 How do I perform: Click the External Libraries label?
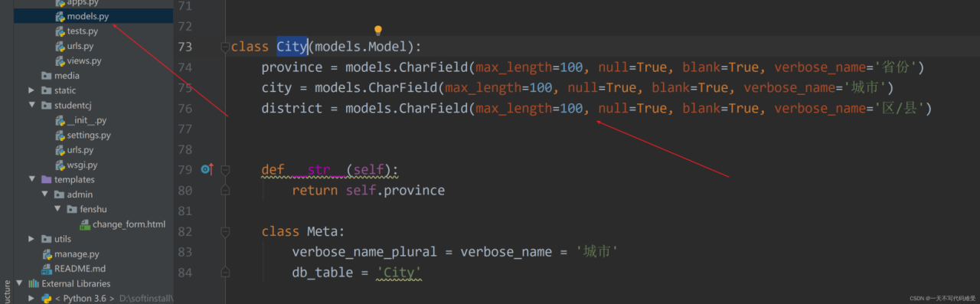click(x=76, y=283)
